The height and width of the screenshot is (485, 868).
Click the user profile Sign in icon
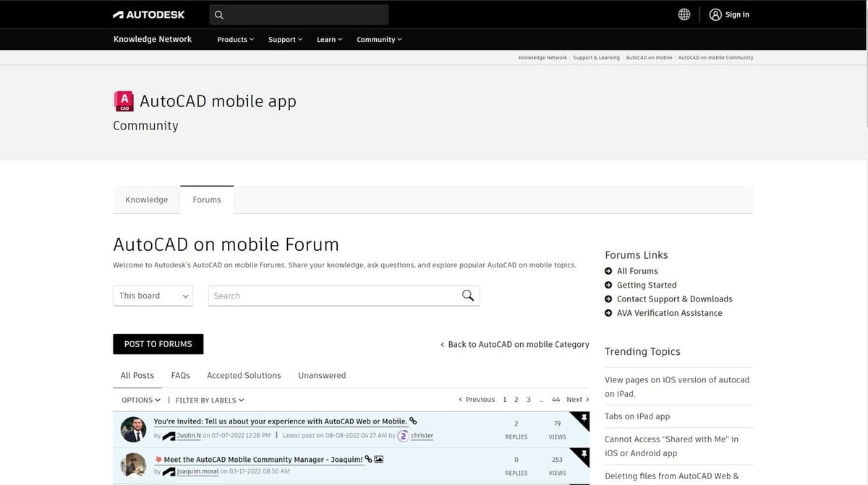pyautogui.click(x=715, y=14)
